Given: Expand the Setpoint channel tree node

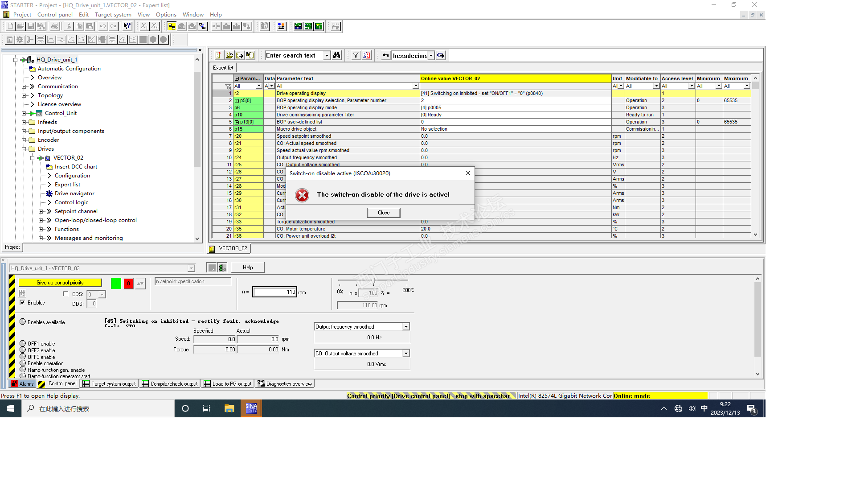Looking at the screenshot, I should [x=41, y=211].
